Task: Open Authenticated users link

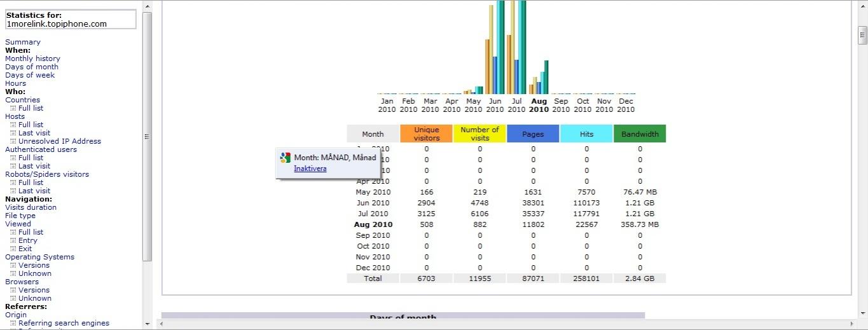Action: (41, 149)
